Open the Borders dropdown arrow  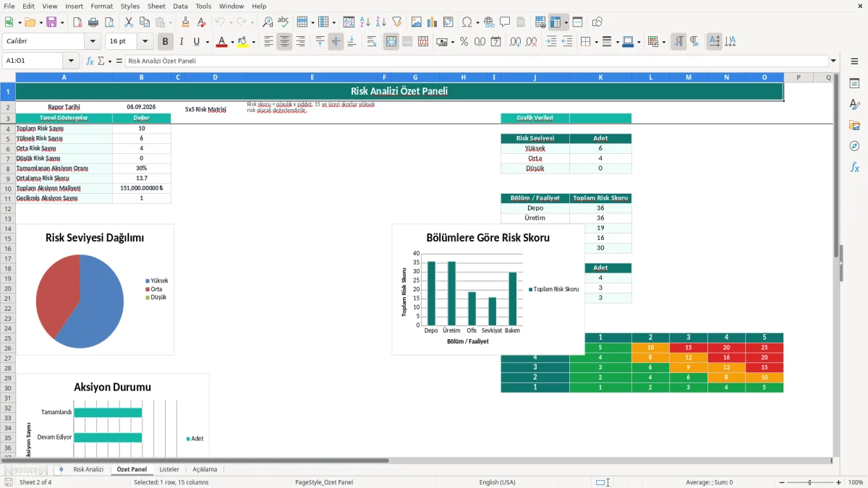(596, 42)
